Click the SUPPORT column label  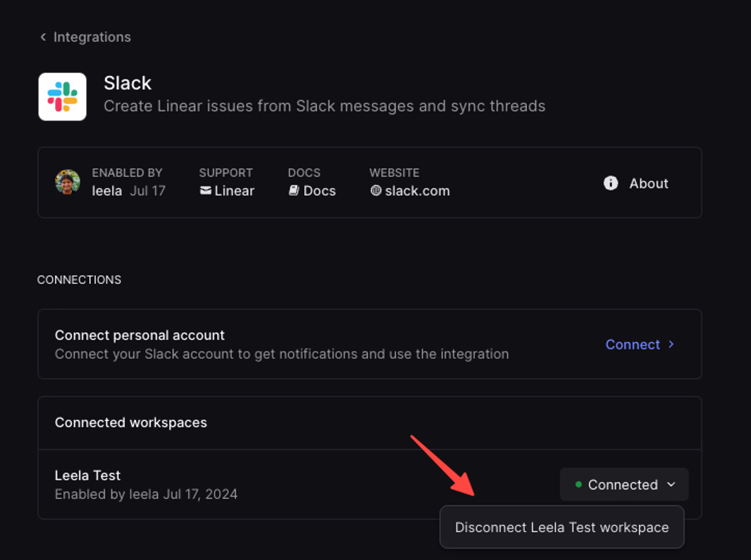(x=226, y=173)
